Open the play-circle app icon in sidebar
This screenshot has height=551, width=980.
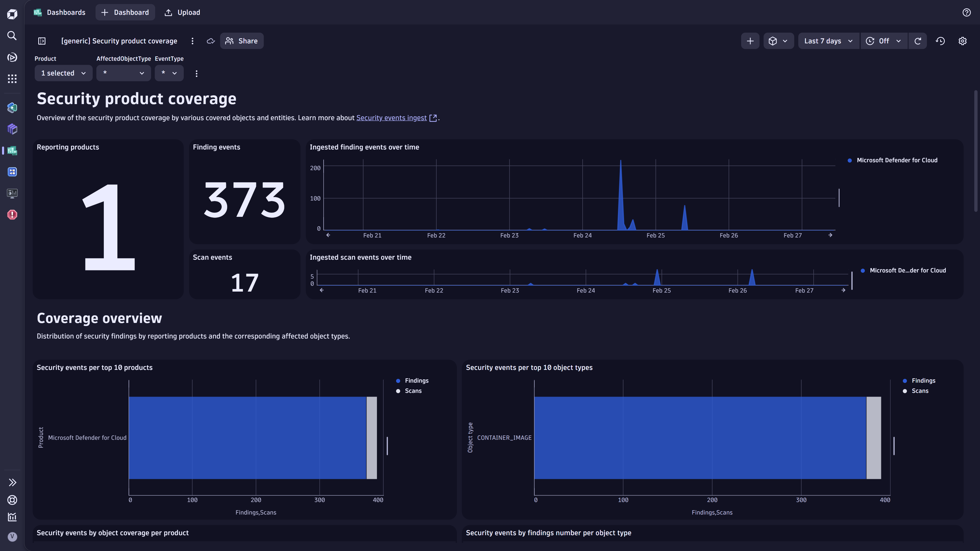tap(12, 57)
